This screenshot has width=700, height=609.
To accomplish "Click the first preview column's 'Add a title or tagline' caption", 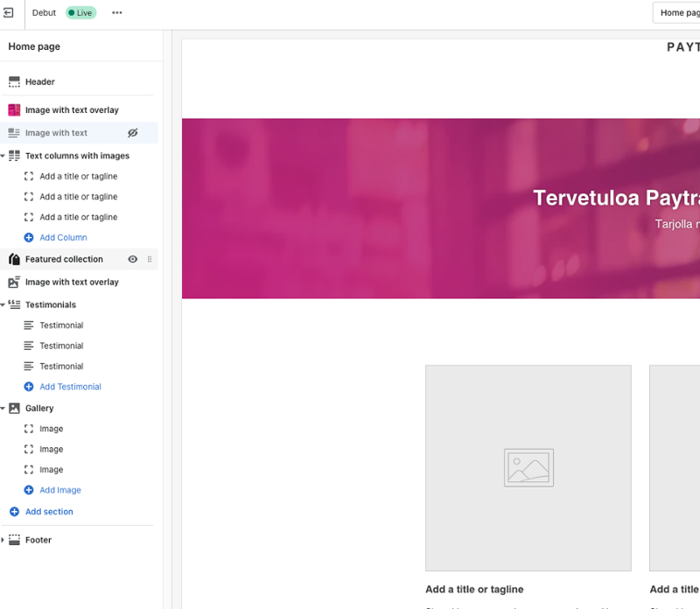I will 474,590.
